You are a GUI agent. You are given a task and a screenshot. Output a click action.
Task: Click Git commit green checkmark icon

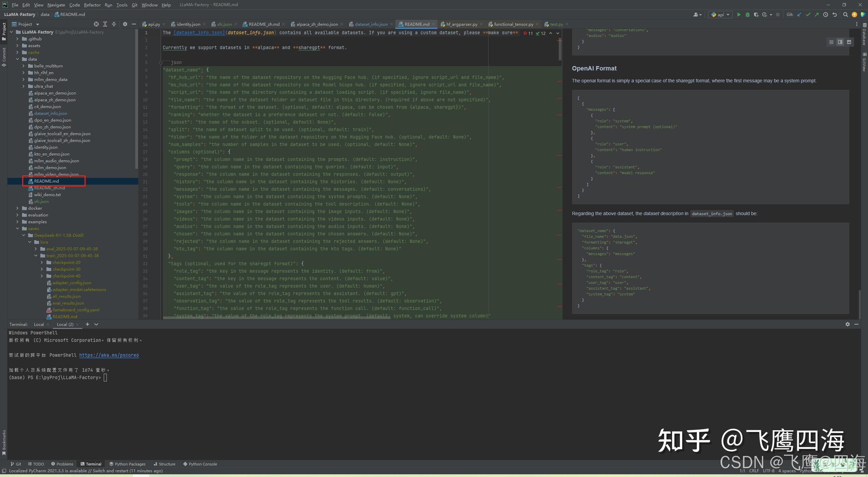click(808, 15)
